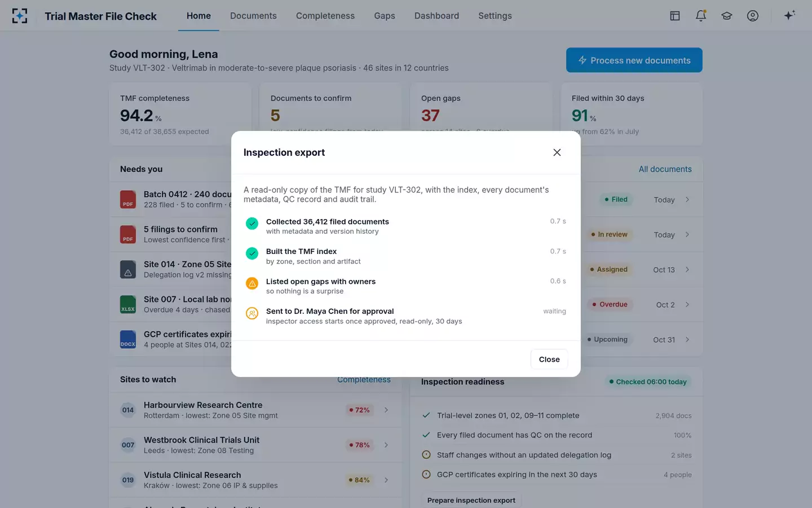The height and width of the screenshot is (508, 812).
Task: Open the All documents link
Action: pyautogui.click(x=665, y=169)
